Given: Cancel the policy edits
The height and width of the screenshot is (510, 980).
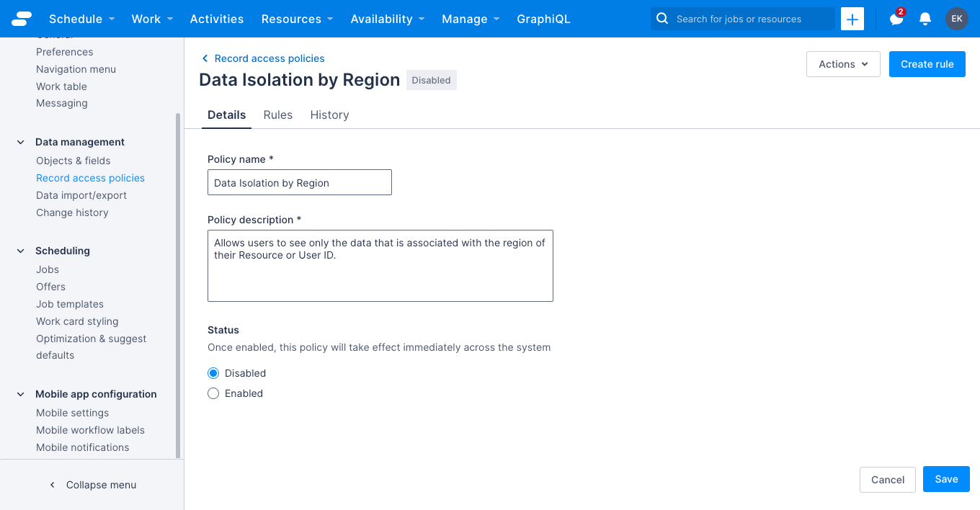Looking at the screenshot, I should tap(887, 479).
